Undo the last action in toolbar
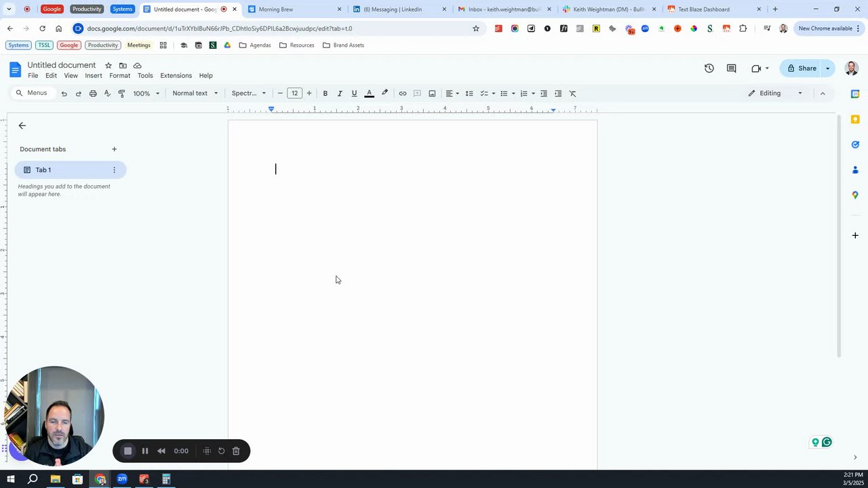The image size is (868, 488). coord(64,94)
